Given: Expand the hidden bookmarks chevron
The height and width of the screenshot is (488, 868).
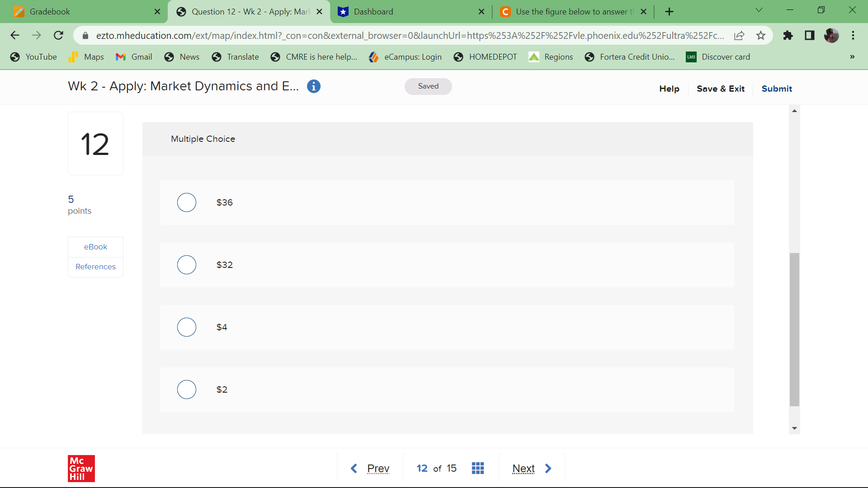Looking at the screenshot, I should (x=852, y=57).
